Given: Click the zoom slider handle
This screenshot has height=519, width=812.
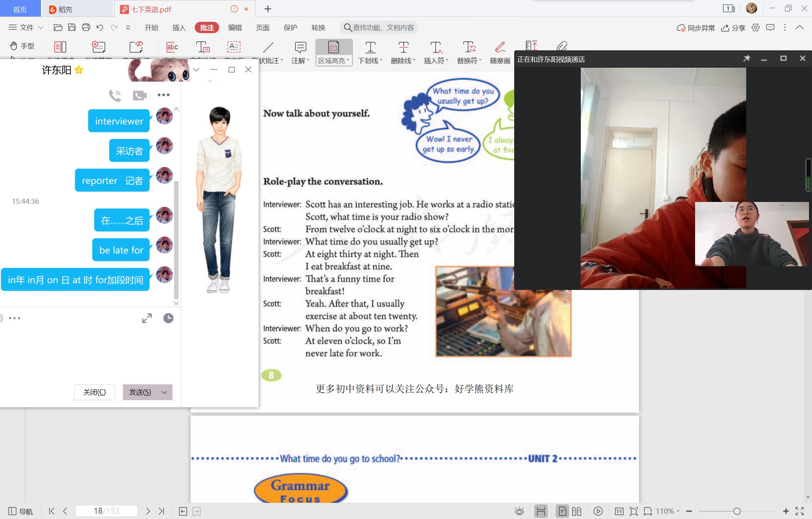Looking at the screenshot, I should click(x=737, y=511).
